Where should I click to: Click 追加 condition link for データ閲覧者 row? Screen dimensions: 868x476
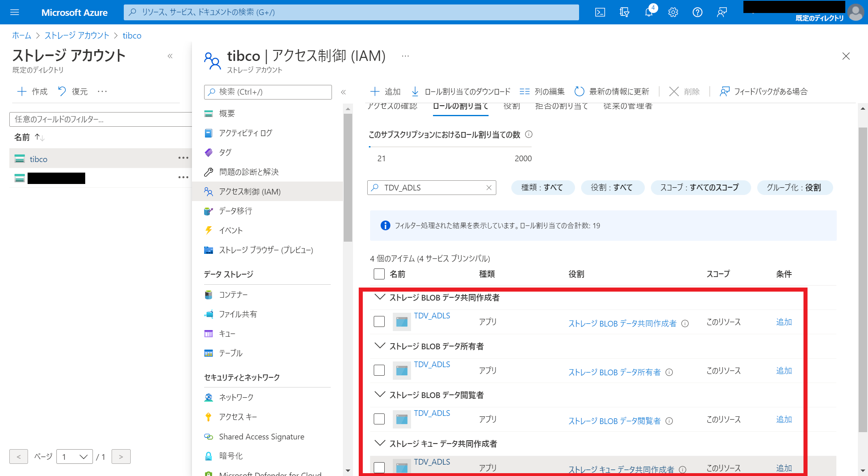pyautogui.click(x=784, y=419)
